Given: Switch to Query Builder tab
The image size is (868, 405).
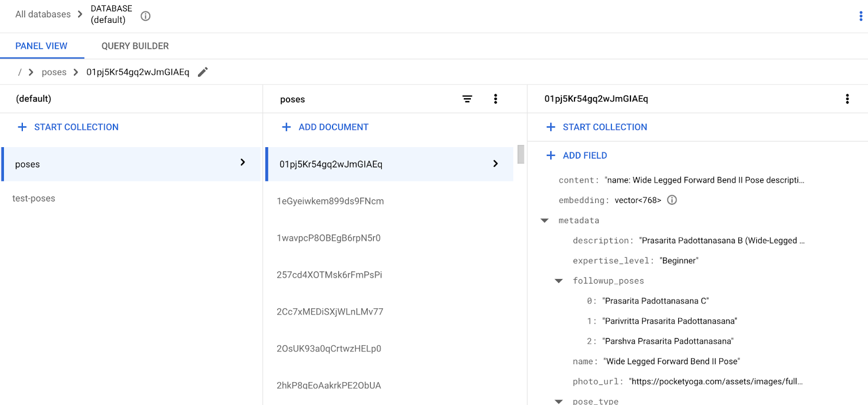Looking at the screenshot, I should click(135, 46).
